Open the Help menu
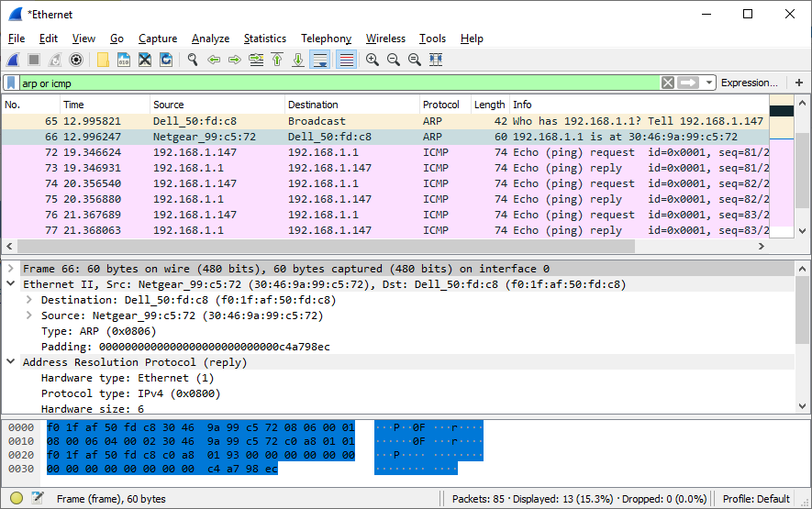Screen dimensions: 812x509 tap(472, 39)
